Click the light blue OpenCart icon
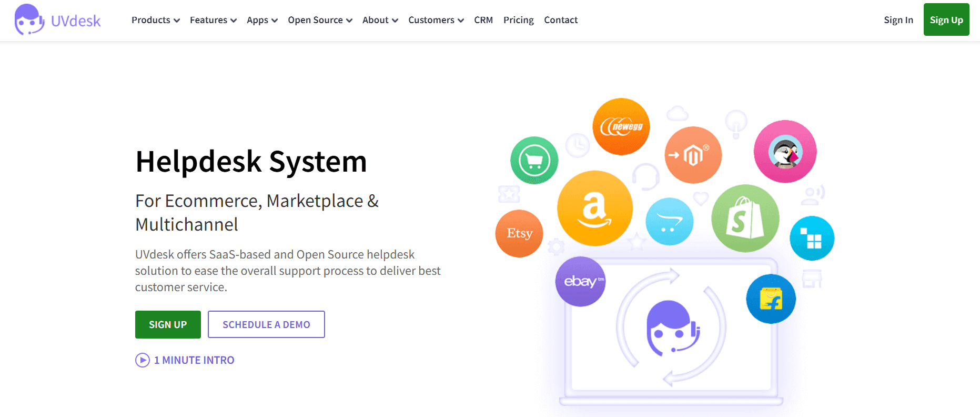Viewport: 980px width, 417px height. pos(669,221)
